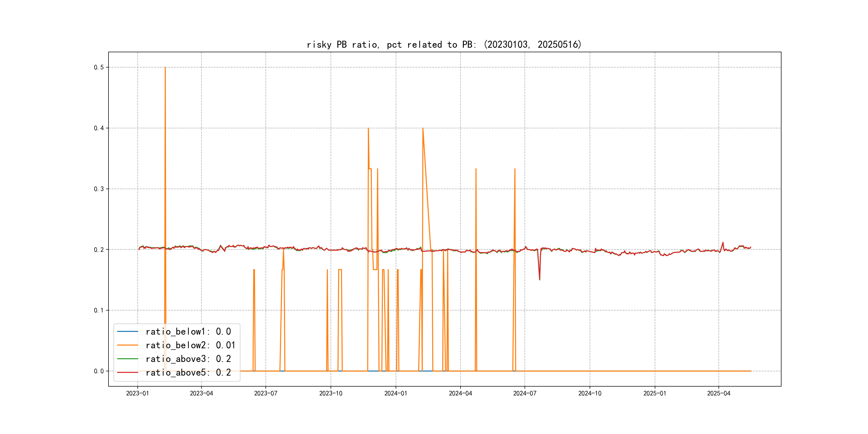Click the red line's sharp dip near 2024-07

pyautogui.click(x=540, y=279)
